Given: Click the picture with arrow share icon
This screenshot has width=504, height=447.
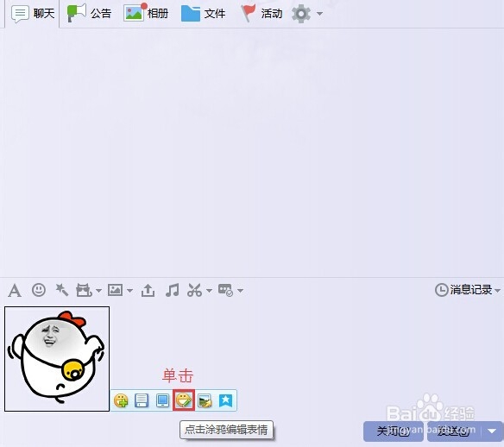Looking at the screenshot, I should click(205, 400).
